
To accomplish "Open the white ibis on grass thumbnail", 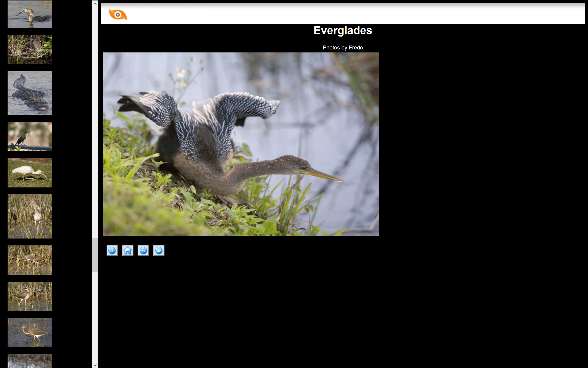I will pos(30,173).
